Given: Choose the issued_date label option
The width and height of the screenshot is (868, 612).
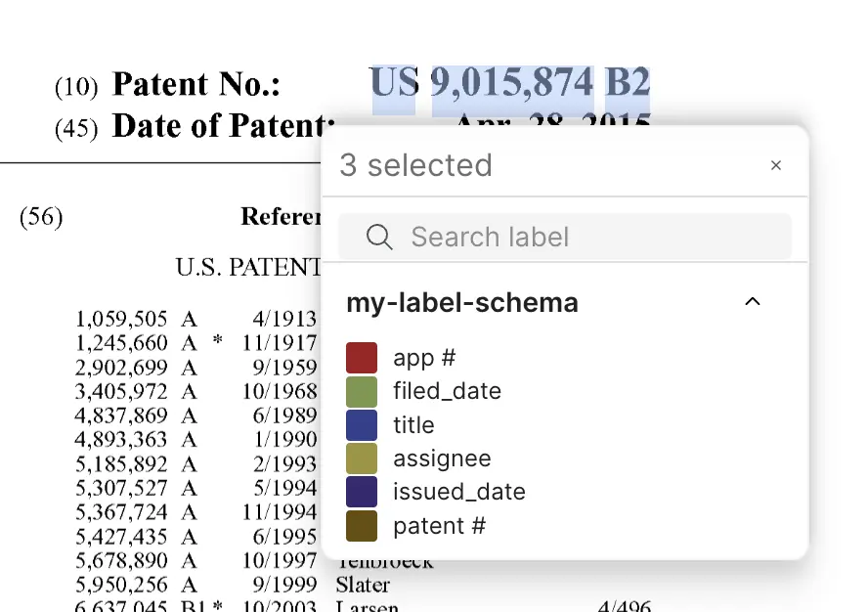Looking at the screenshot, I should click(x=458, y=492).
